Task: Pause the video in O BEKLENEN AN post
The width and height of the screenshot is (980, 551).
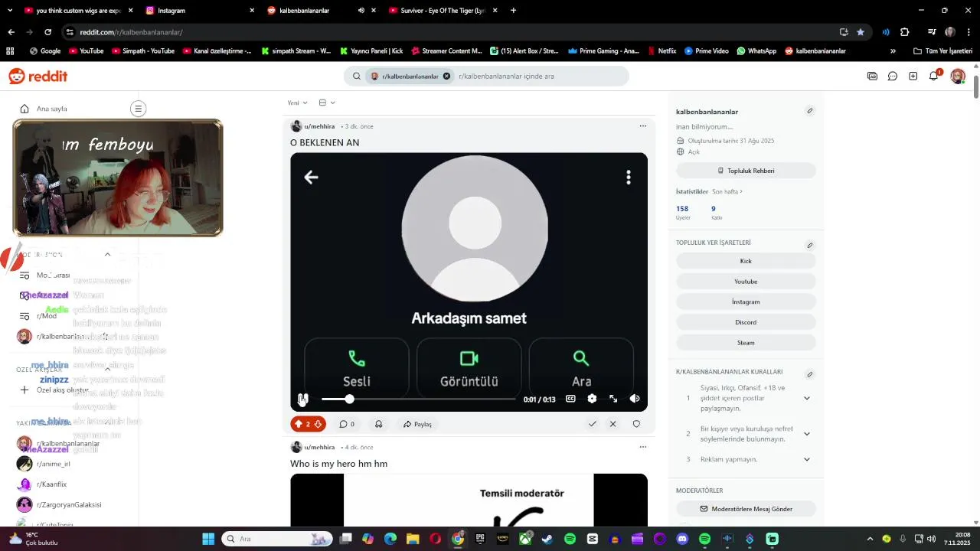Action: coord(303,399)
